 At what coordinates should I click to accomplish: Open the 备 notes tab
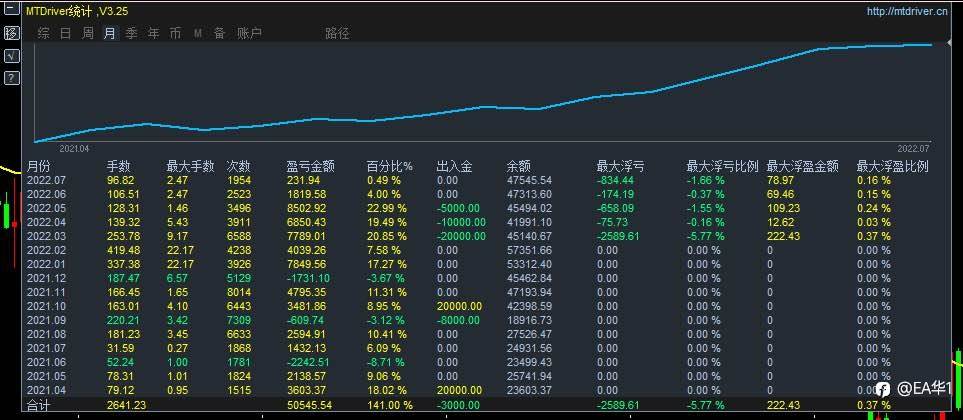pyautogui.click(x=219, y=33)
